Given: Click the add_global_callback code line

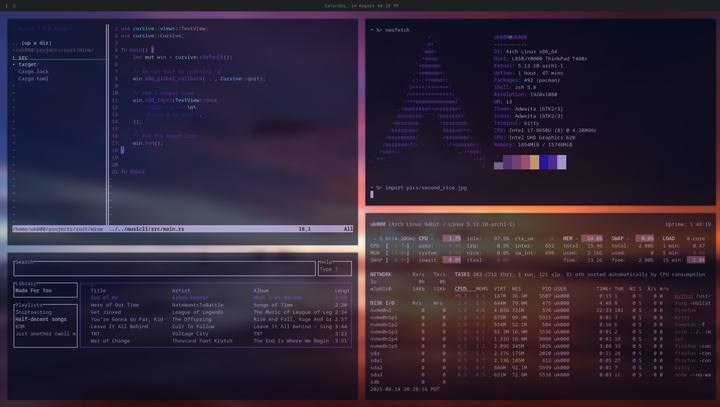Looking at the screenshot, I should point(199,79).
